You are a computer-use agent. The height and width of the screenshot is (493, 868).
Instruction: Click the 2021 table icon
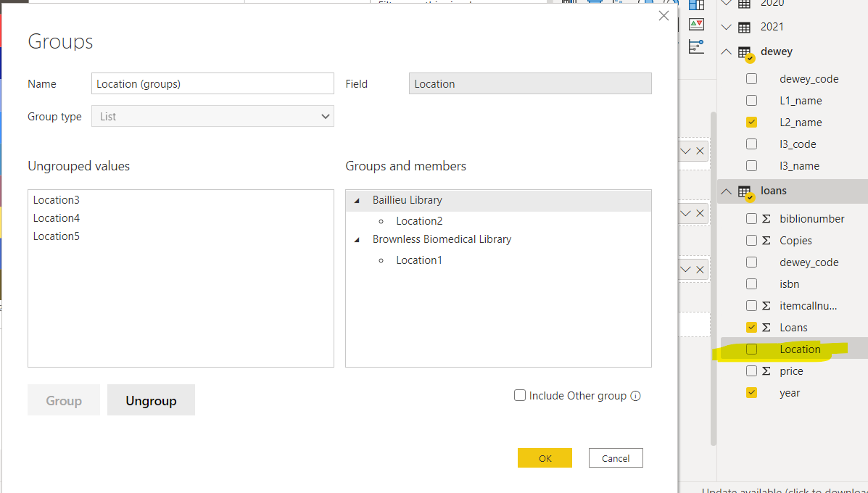pos(744,28)
